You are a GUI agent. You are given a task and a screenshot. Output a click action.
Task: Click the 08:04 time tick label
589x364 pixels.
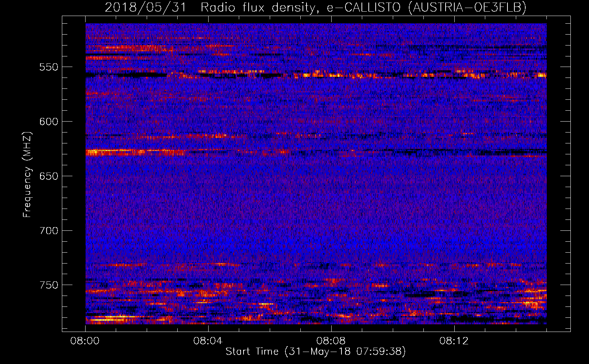208,341
